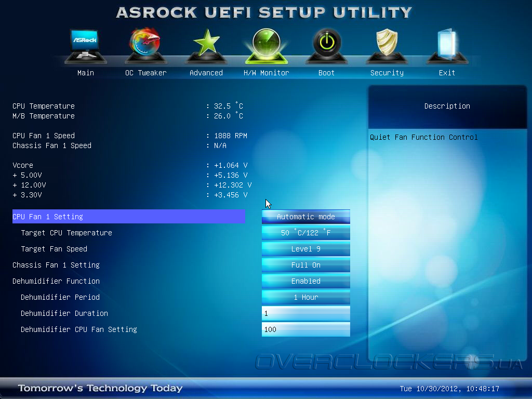Image resolution: width=532 pixels, height=399 pixels.
Task: Change the 50 °C/122 °F target temperature
Action: (x=305, y=233)
